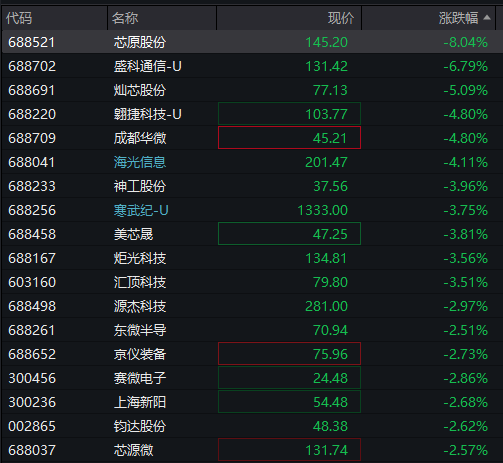Click price 77.13
The image size is (503, 463).
tap(330, 90)
